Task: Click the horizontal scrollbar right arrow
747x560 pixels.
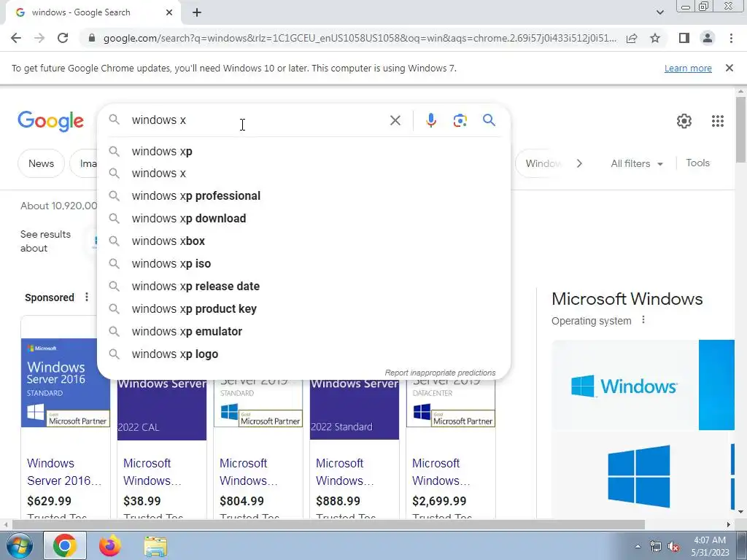Action: tap(729, 525)
